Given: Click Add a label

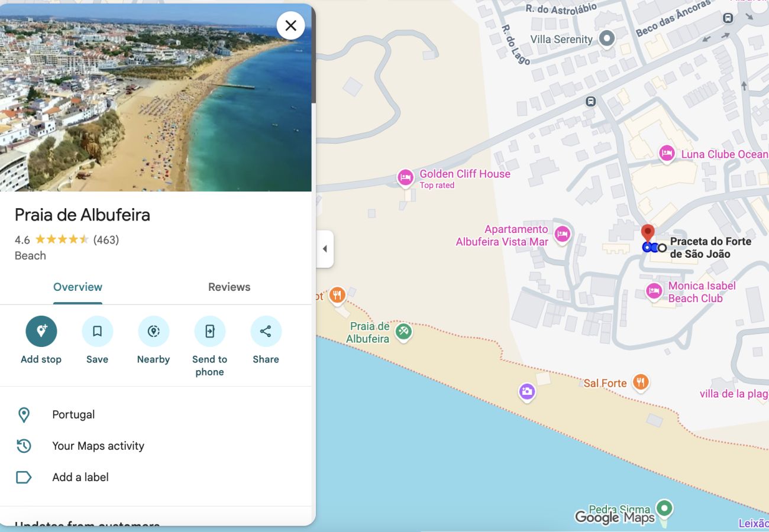Looking at the screenshot, I should [80, 477].
